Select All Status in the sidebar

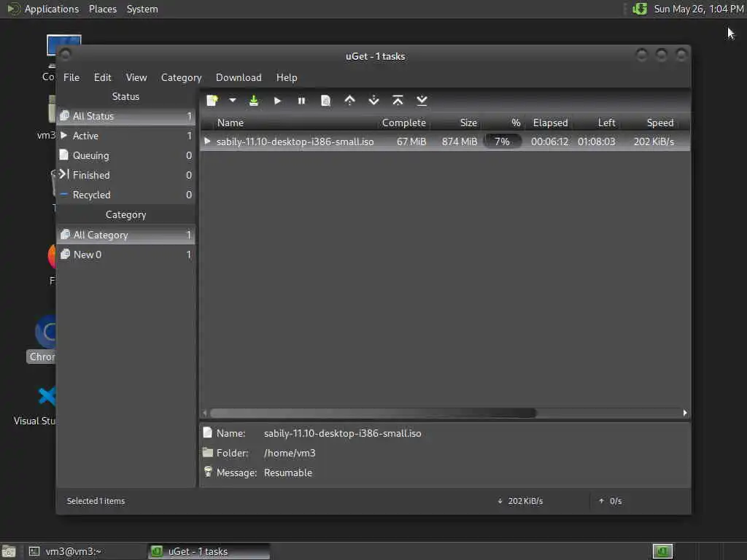(125, 116)
